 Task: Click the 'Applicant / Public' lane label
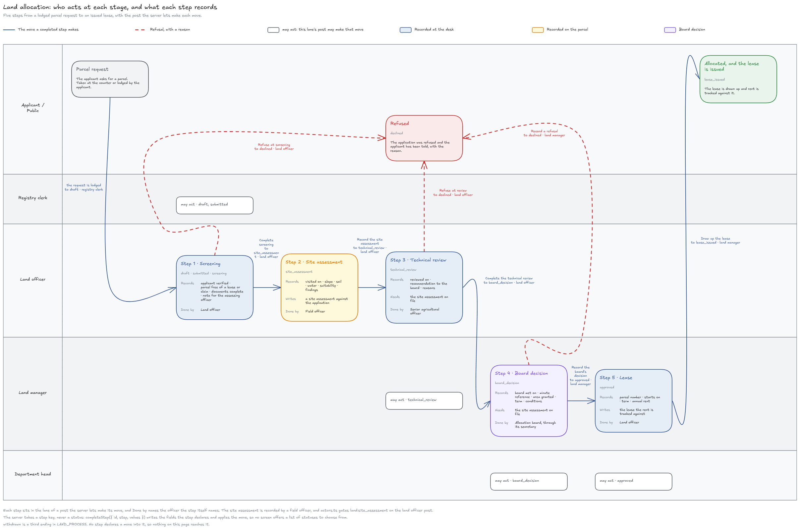pos(32,108)
